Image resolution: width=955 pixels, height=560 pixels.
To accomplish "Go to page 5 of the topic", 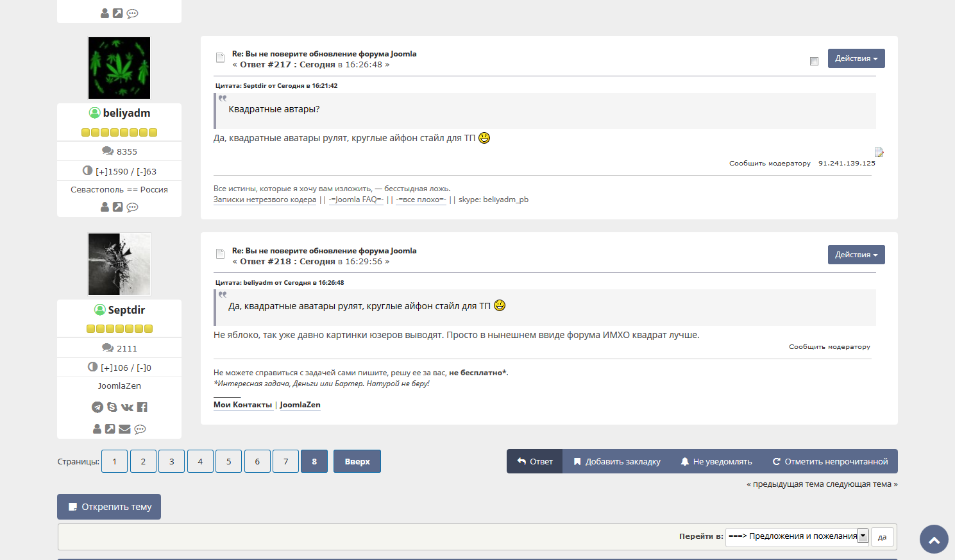I will (x=229, y=461).
